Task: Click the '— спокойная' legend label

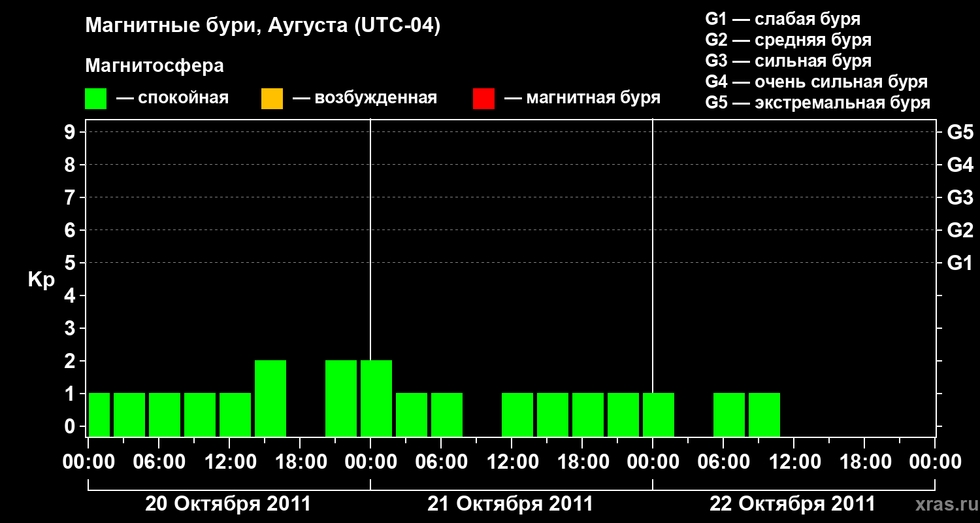Action: click(x=172, y=99)
